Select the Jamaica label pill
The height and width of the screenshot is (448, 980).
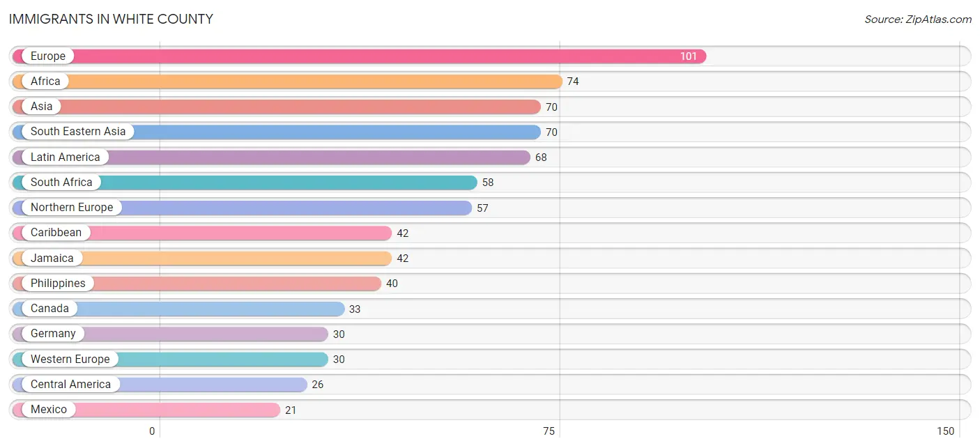tap(52, 258)
